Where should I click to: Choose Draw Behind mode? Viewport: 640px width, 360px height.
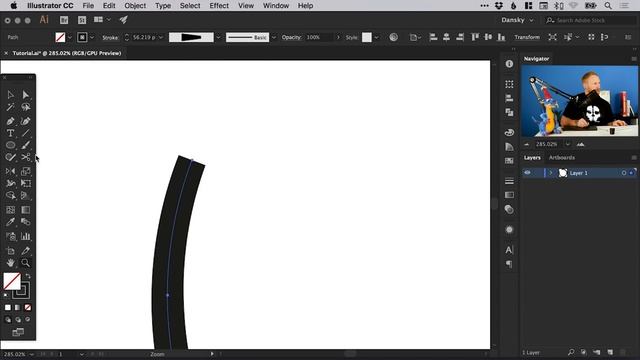click(18, 320)
